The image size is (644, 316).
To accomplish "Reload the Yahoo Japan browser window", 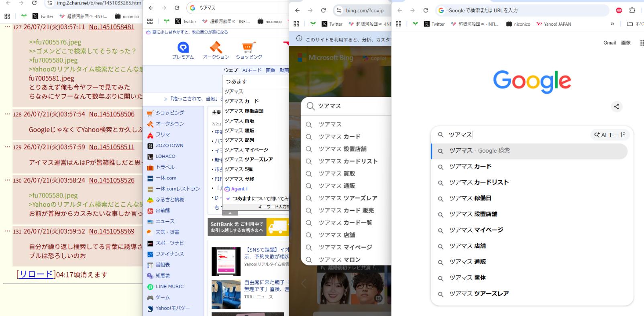I will [177, 8].
